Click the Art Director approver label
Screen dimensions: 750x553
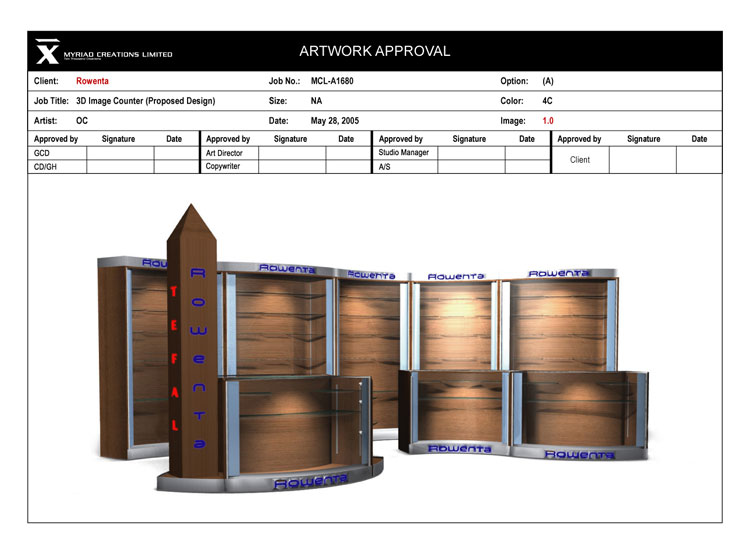224,153
